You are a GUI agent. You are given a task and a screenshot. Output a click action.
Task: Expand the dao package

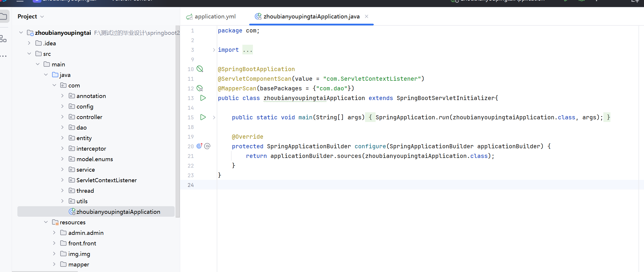(63, 128)
